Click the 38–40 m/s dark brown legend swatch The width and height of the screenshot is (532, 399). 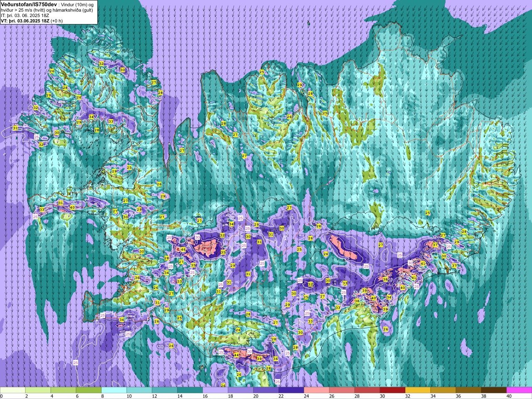click(x=494, y=390)
